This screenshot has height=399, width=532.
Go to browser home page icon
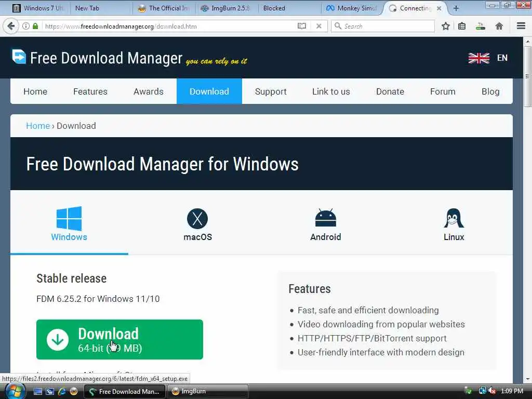(499, 26)
